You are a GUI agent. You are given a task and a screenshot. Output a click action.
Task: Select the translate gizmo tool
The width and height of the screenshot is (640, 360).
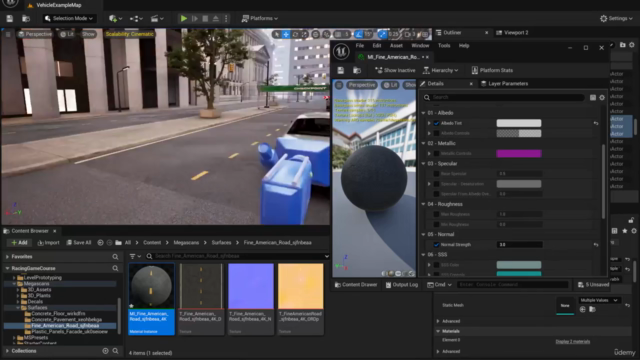click(286, 35)
